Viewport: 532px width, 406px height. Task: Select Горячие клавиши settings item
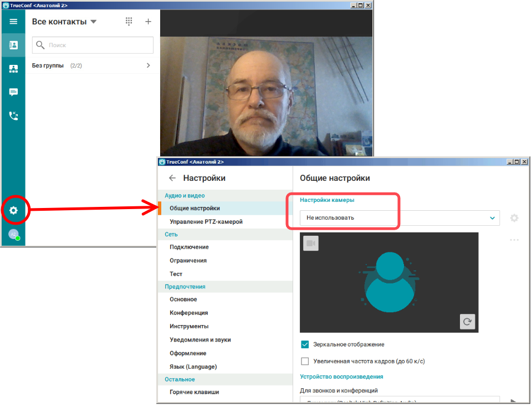coord(194,392)
